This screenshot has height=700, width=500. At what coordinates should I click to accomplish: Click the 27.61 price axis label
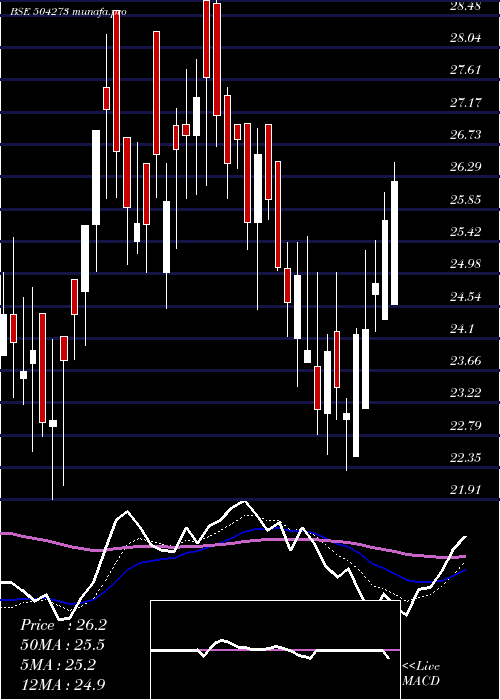(466, 70)
